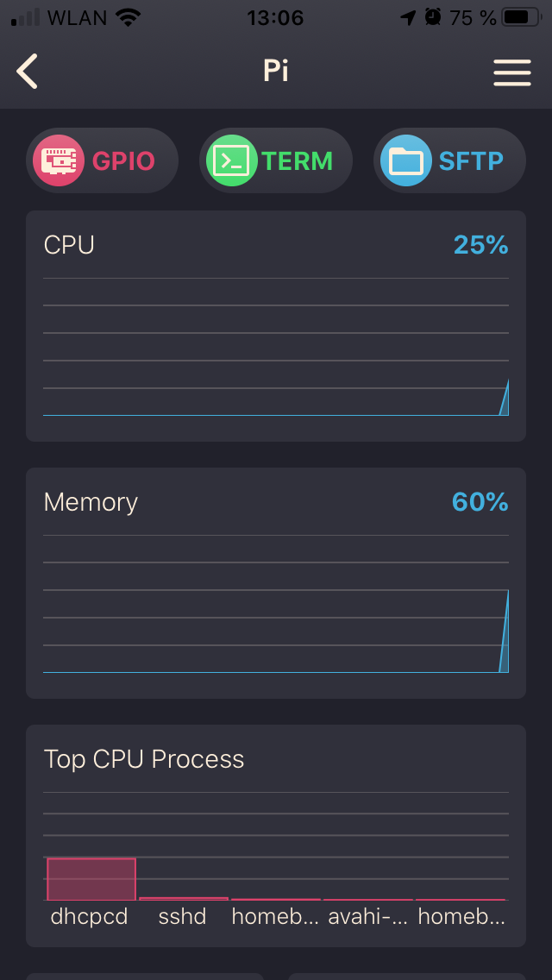The width and height of the screenshot is (552, 980).
Task: Tap the battery icon in status bar
Action: click(x=521, y=17)
